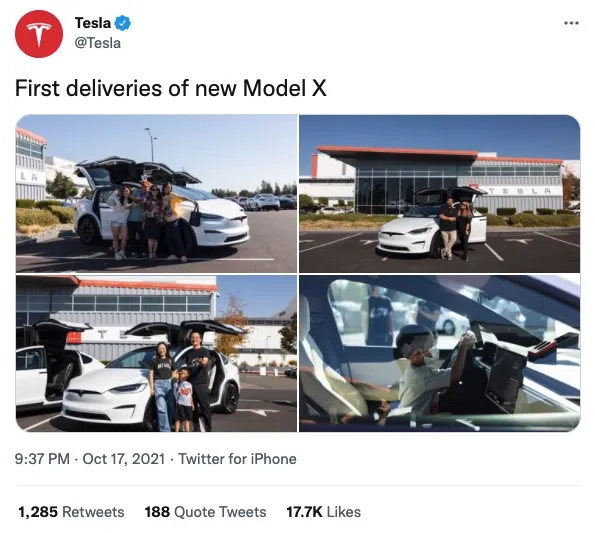
Task: View photo of couple outside Tesla building
Action: point(439,193)
